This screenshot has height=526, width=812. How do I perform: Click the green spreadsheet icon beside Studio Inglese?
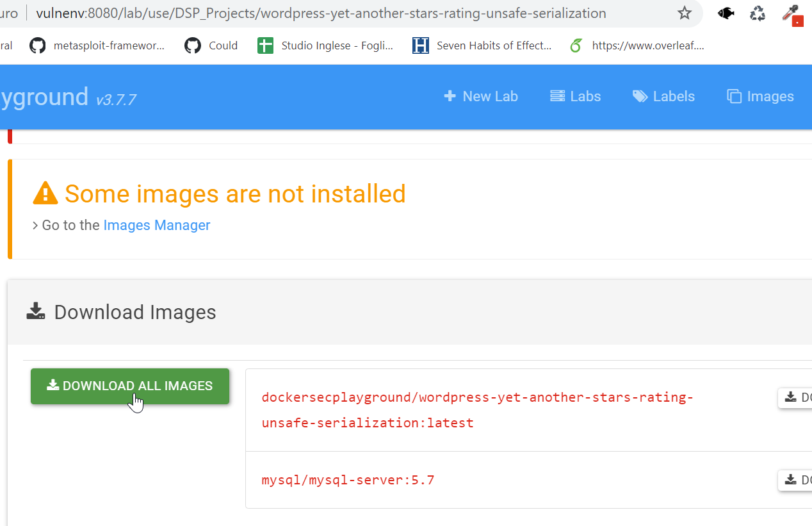click(x=265, y=45)
